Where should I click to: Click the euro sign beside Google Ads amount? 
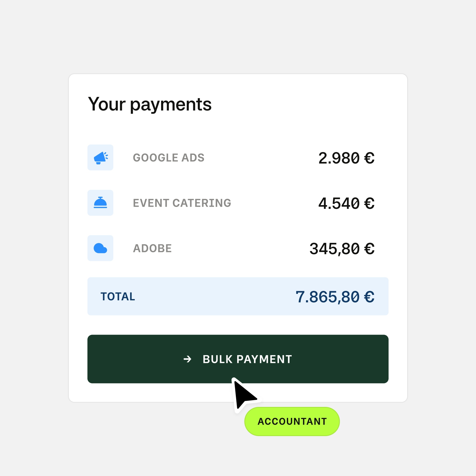(369, 158)
